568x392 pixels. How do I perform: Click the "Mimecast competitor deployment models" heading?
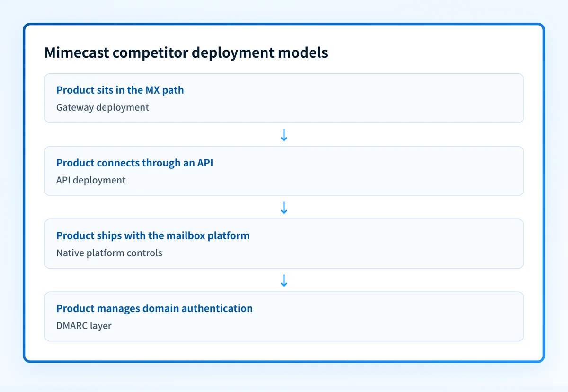(186, 52)
